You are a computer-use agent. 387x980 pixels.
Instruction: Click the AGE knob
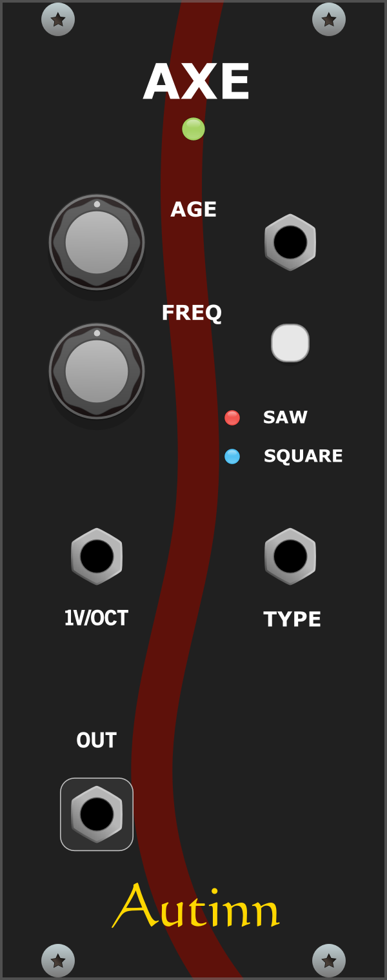pyautogui.click(x=97, y=242)
